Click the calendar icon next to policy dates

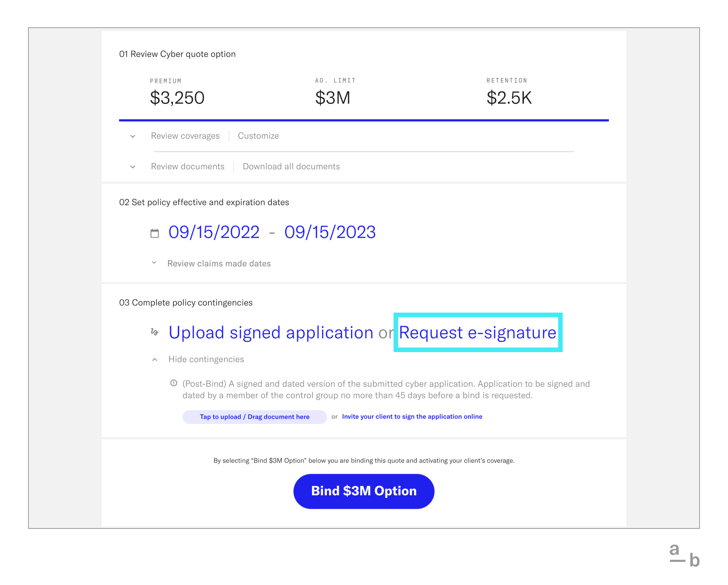coord(155,233)
